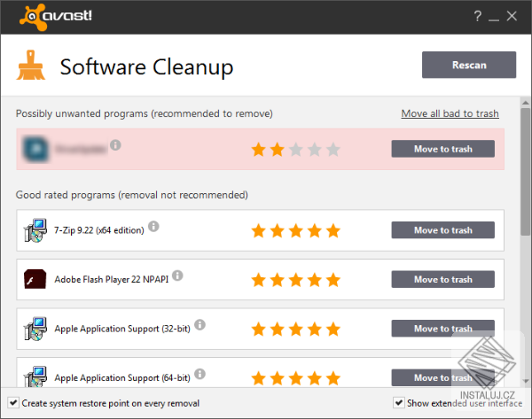
Task: Toggle Create system restore point checkbox
Action: (x=13, y=403)
